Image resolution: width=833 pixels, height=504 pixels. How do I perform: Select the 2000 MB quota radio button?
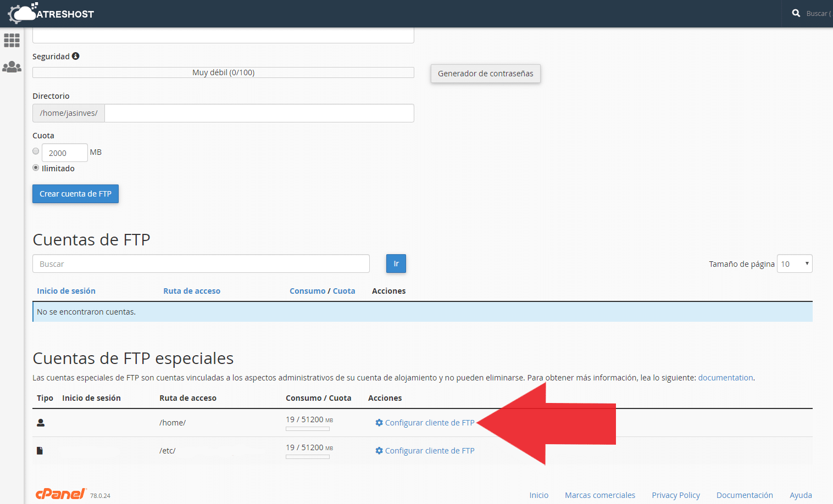coord(36,150)
